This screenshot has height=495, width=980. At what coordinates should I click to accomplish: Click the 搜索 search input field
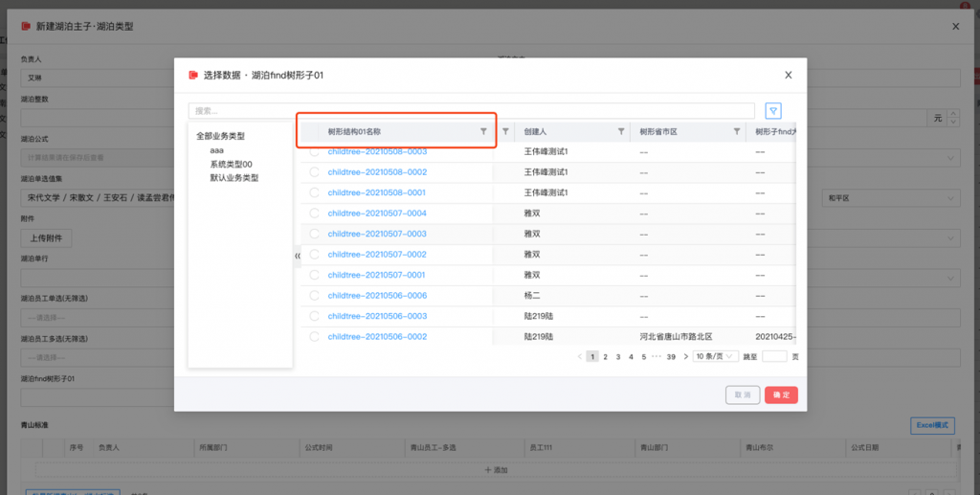(471, 111)
